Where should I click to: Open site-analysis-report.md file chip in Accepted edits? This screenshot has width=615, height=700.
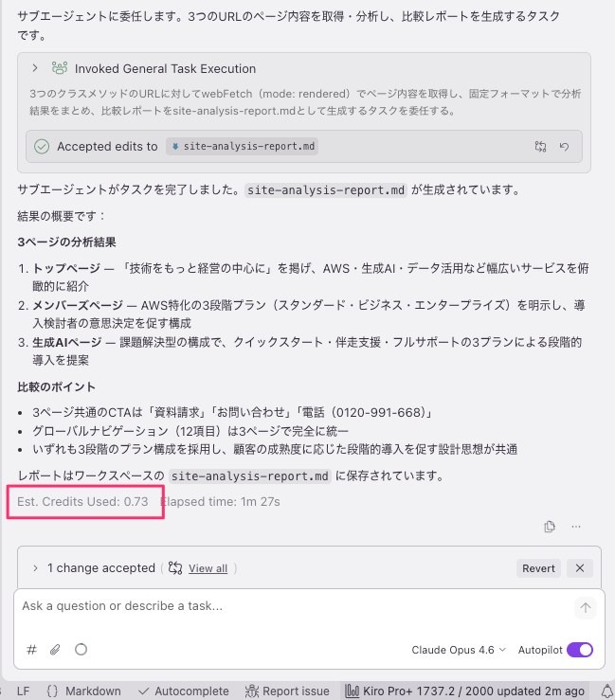[x=242, y=147]
